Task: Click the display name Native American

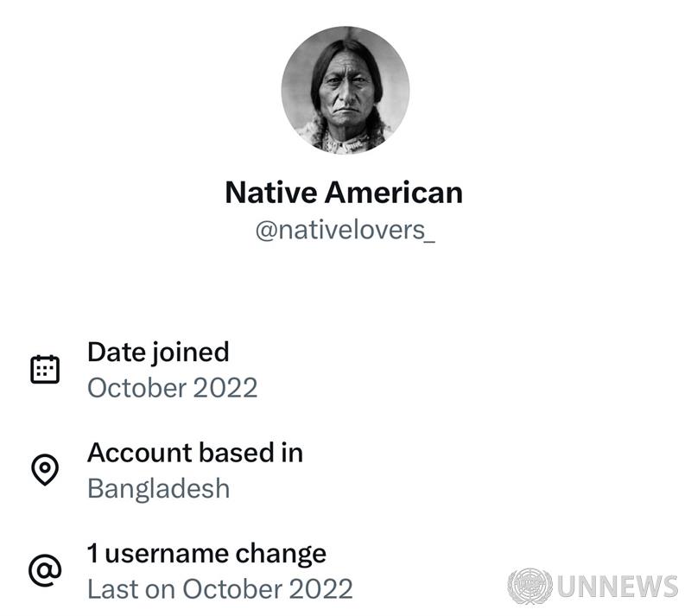Action: click(x=344, y=192)
